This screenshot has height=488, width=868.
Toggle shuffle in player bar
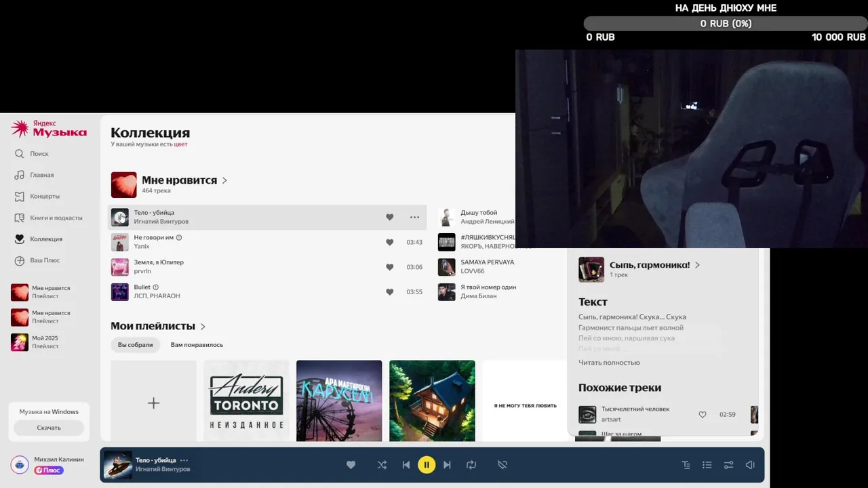382,465
